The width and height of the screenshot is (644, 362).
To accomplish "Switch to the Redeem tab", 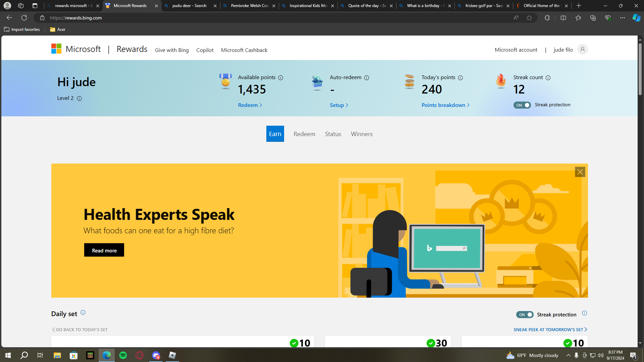I will coord(304,134).
